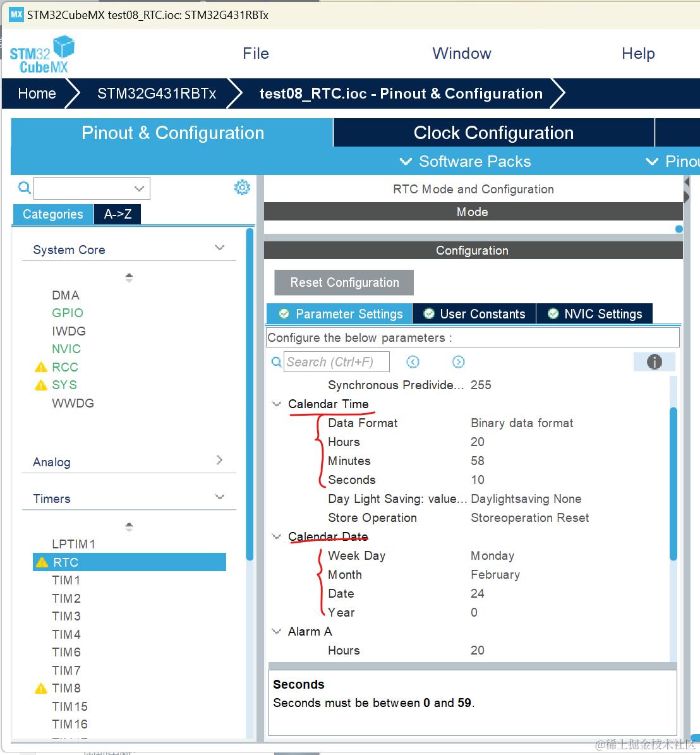Viewport: 700px width, 755px height.
Task: Expand the Software Packs dropdown
Action: click(466, 161)
